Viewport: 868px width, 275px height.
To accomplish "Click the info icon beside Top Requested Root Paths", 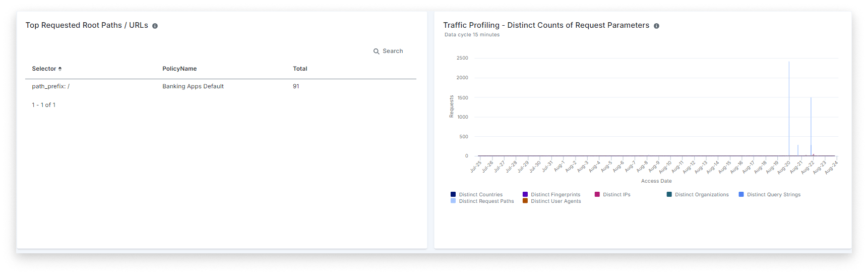I will [x=155, y=26].
